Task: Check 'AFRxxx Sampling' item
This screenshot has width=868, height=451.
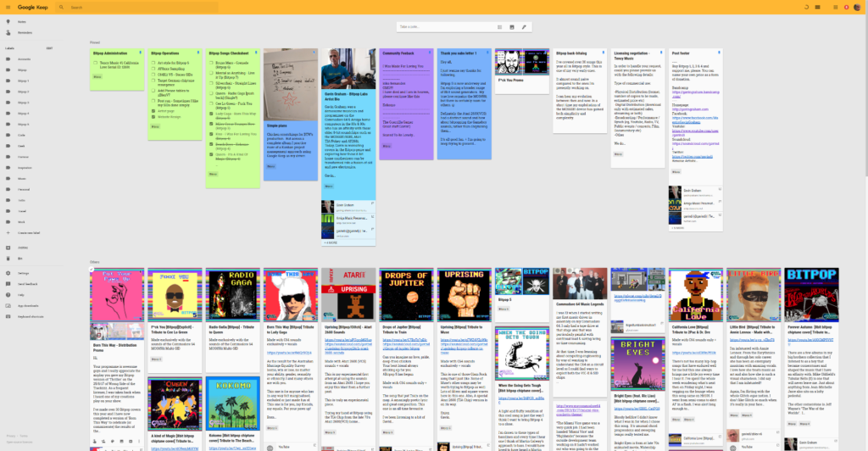Action: (153, 69)
